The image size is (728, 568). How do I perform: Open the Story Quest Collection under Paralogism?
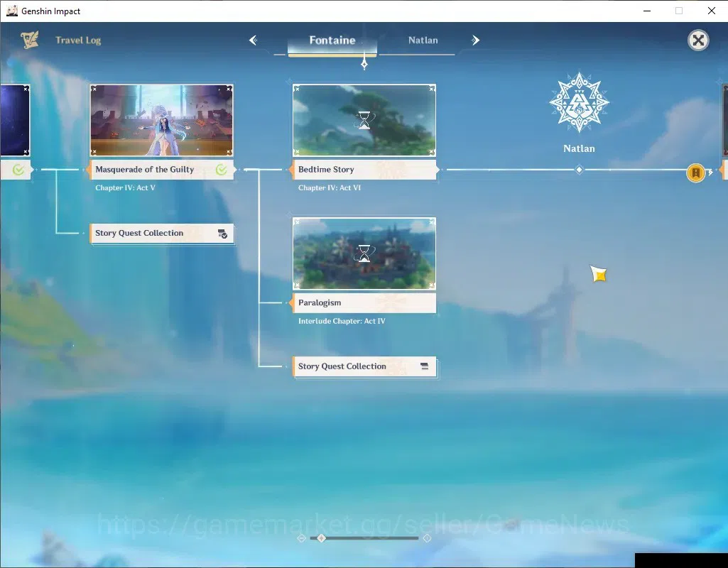tap(364, 366)
